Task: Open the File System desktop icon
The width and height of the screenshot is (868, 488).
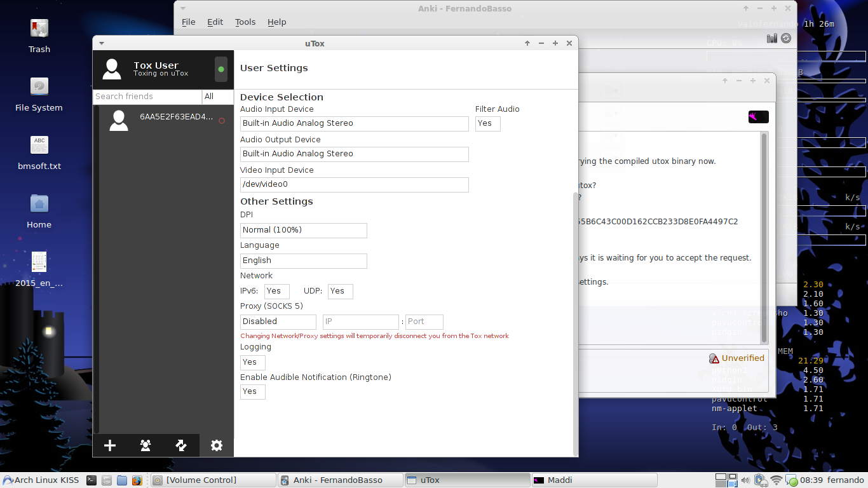Action: pos(39,95)
